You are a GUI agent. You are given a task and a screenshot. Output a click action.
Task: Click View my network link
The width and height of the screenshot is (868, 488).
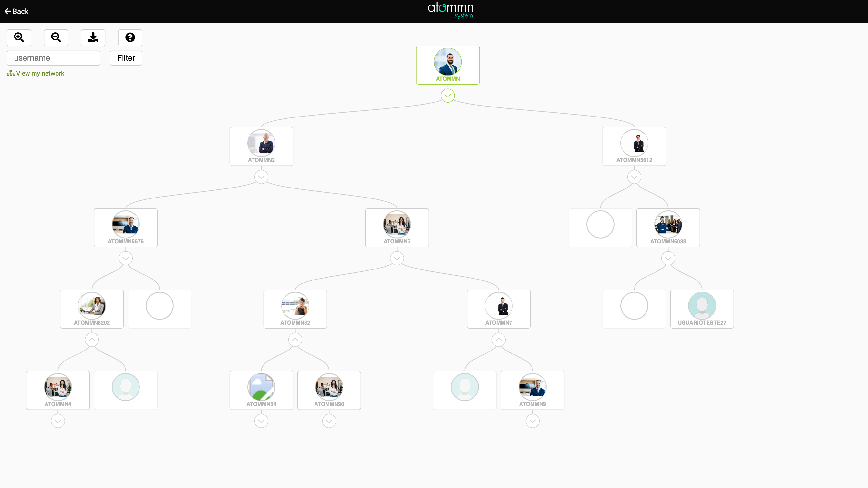click(x=36, y=73)
